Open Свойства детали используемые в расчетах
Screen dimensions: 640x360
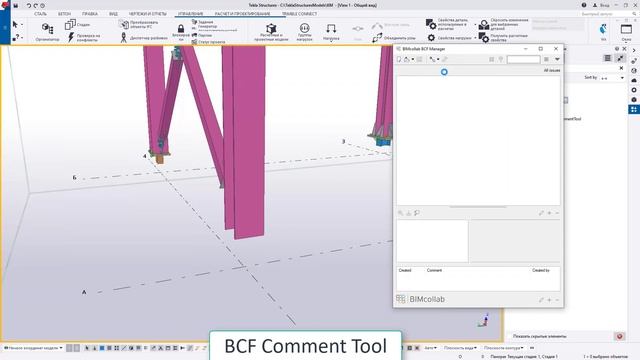447,24
